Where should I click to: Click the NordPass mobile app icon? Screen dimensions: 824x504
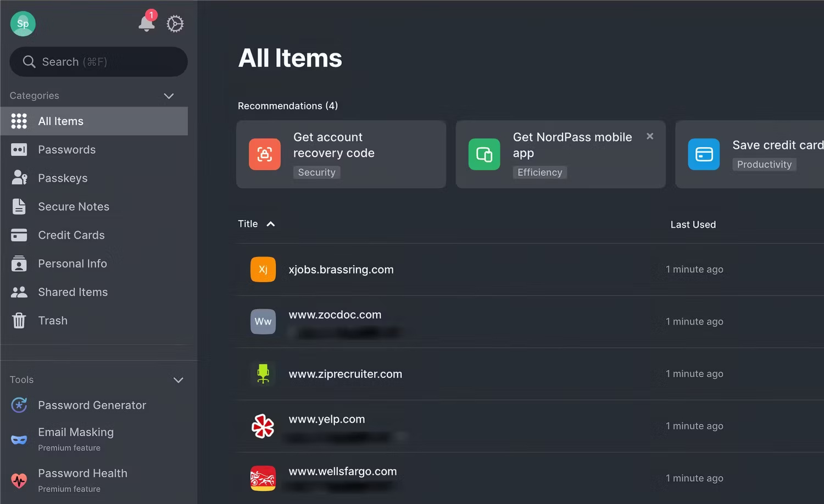pos(485,154)
